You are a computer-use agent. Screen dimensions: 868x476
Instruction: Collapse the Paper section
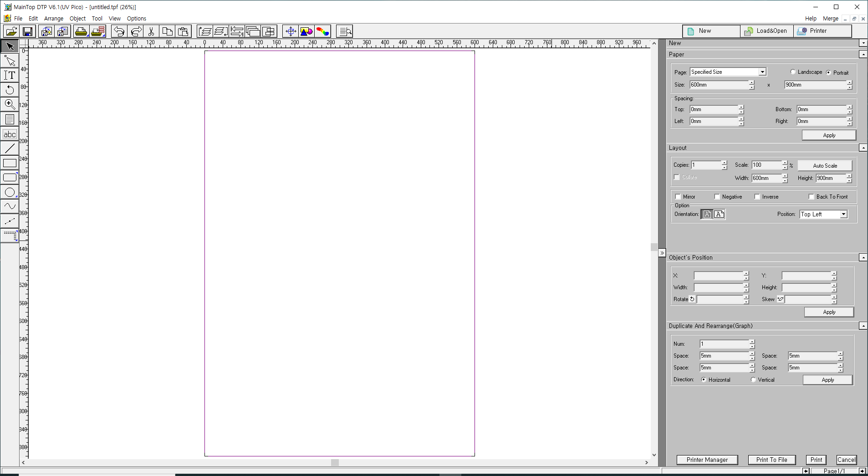tap(863, 55)
